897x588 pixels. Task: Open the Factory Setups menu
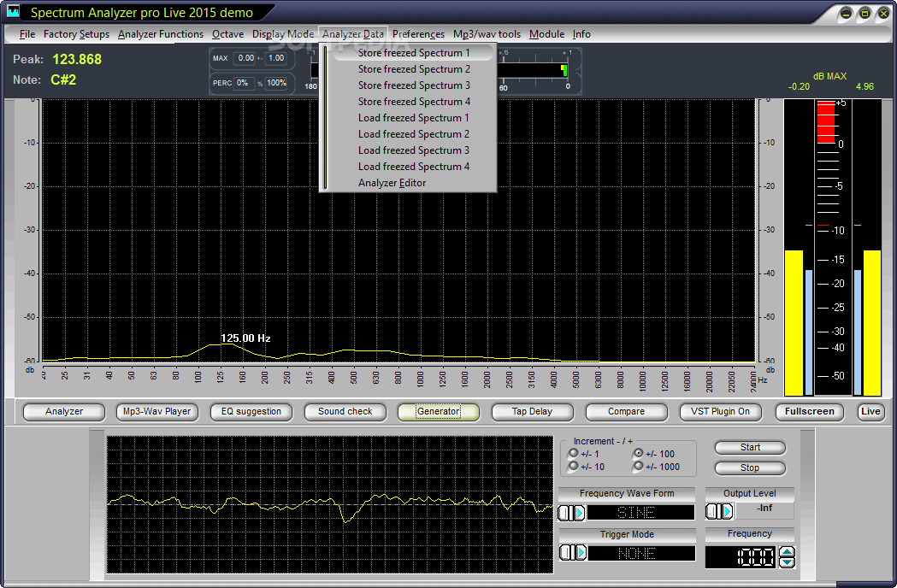[x=76, y=34]
